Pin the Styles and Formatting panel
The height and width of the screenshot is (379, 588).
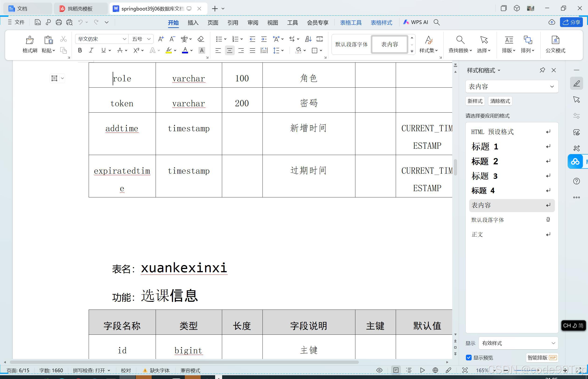click(542, 70)
